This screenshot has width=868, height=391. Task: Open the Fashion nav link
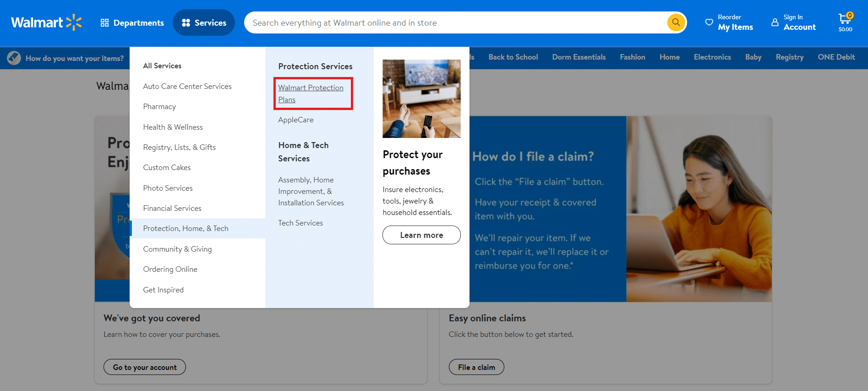[x=633, y=57]
